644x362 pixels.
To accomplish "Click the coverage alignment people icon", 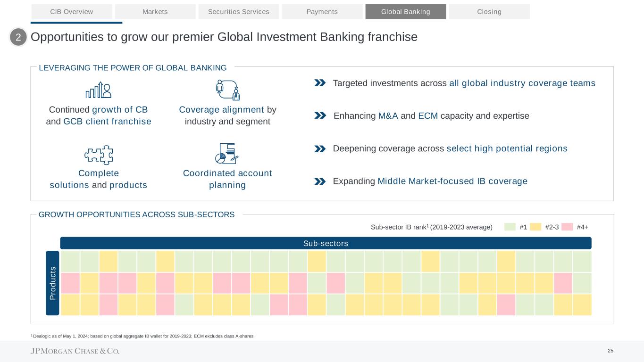I will (x=227, y=90).
